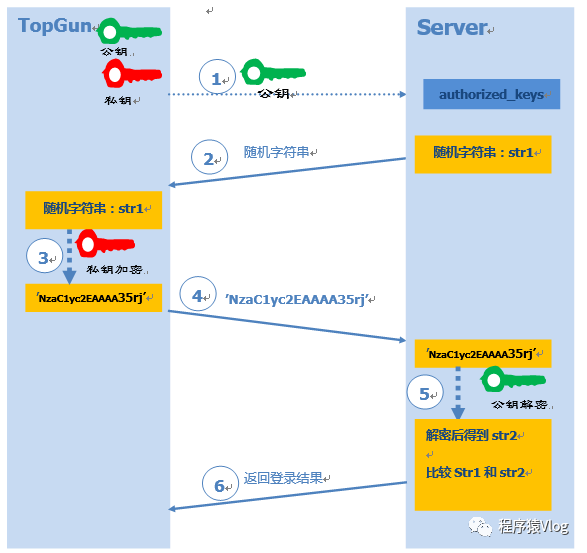The width and height of the screenshot is (587, 553).
Task: Click the Server heading
Action: [452, 27]
